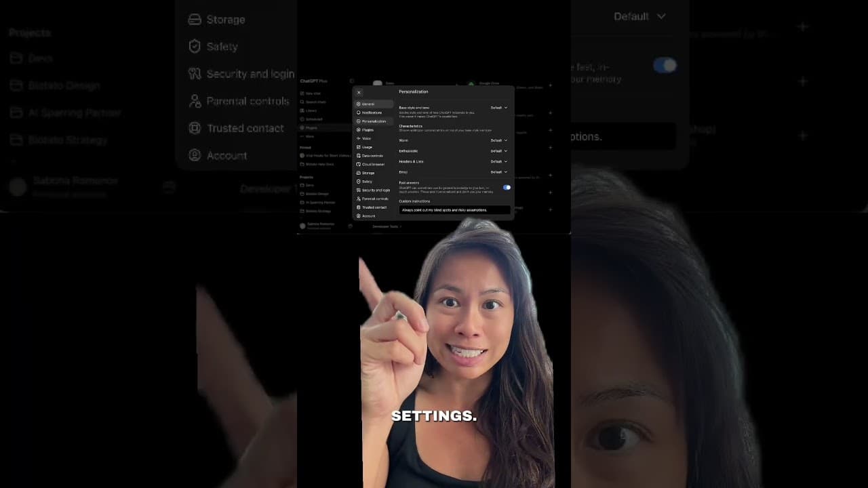The image size is (868, 488).
Task: Open the Enthusiastic characteristic dropdown
Action: [x=499, y=151]
